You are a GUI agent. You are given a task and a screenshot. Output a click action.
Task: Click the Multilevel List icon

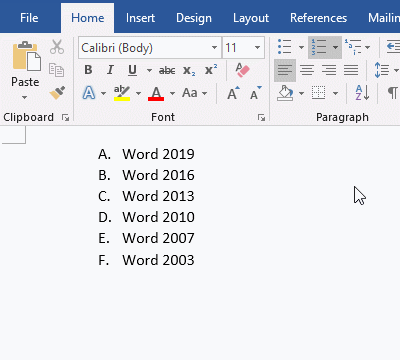[353, 47]
